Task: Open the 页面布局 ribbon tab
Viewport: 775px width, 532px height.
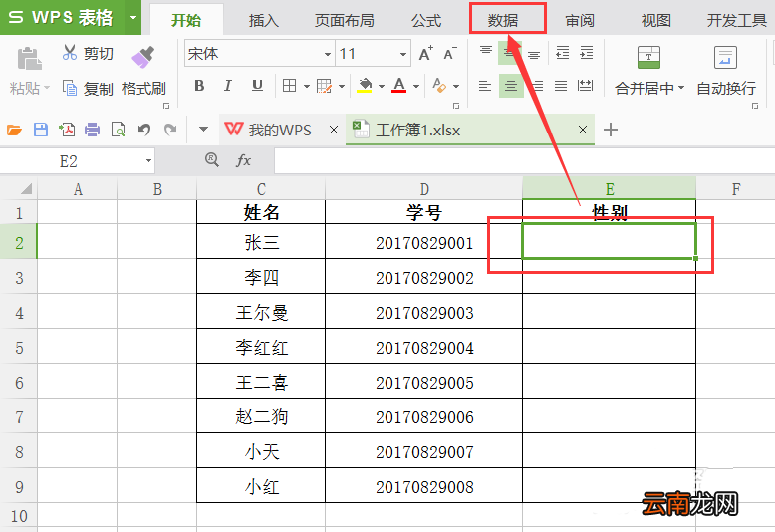Action: tap(344, 21)
